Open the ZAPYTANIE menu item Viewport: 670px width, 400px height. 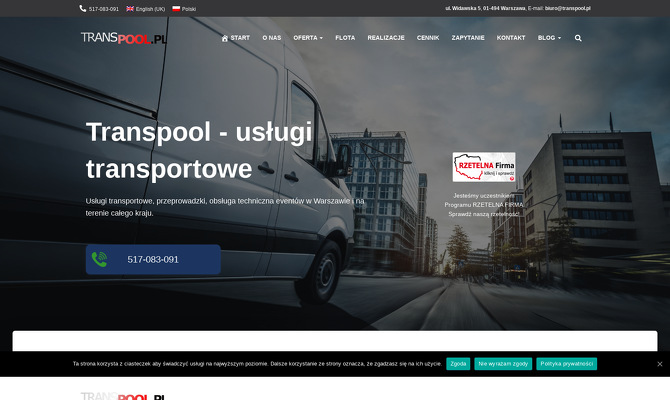click(468, 38)
